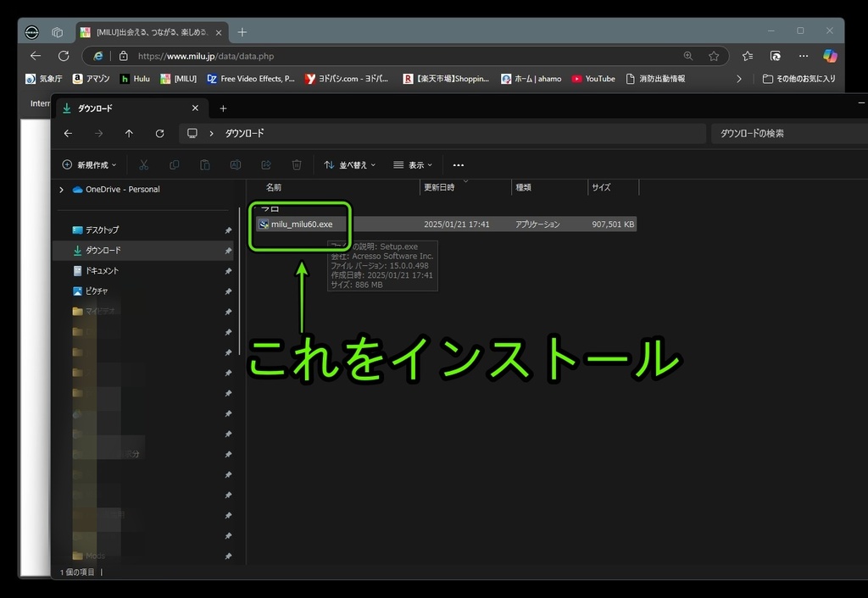Open Explorer see more options ellipsis
The width and height of the screenshot is (868, 598).
point(459,165)
